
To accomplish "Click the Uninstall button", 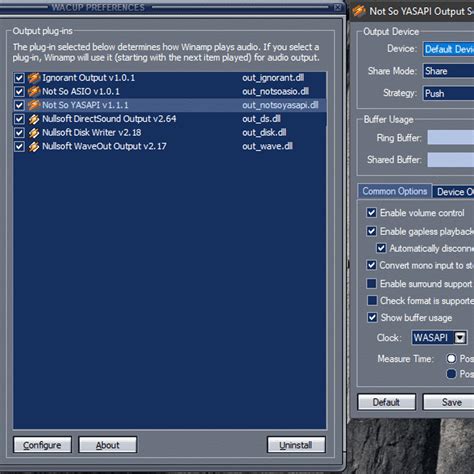I will pyautogui.click(x=296, y=445).
